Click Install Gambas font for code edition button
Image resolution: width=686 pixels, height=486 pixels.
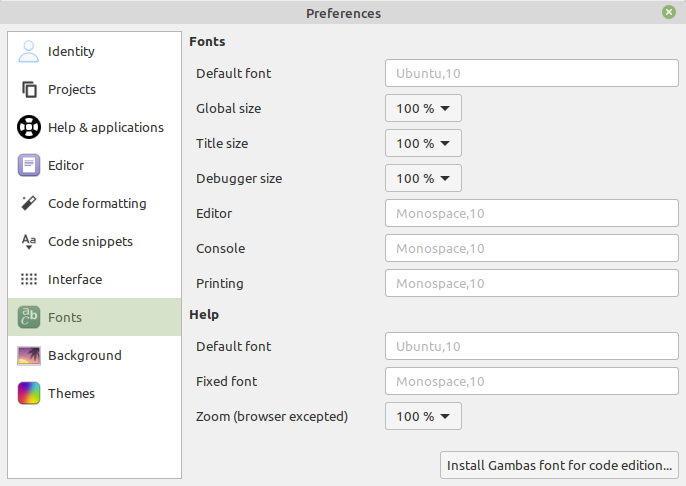[x=560, y=465]
